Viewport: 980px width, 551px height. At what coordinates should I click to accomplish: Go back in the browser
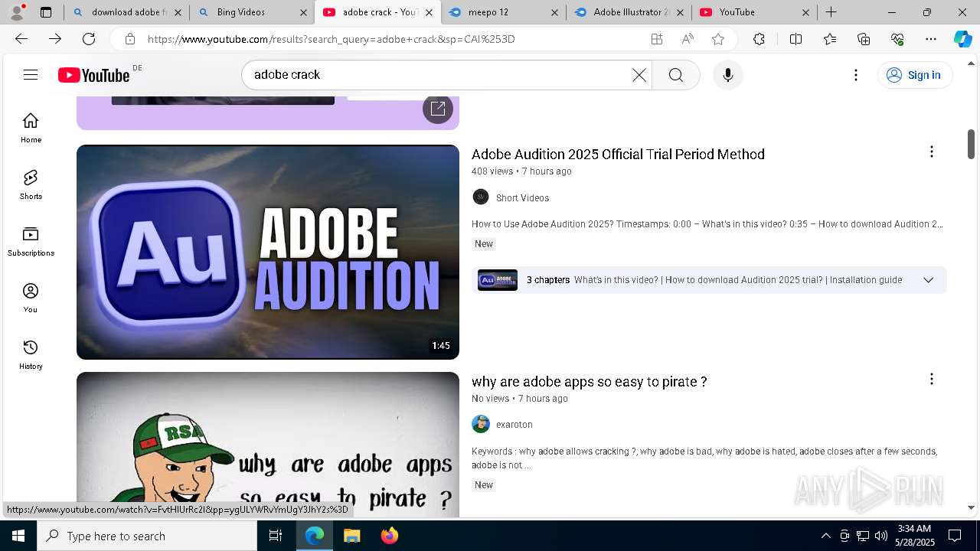(x=21, y=39)
